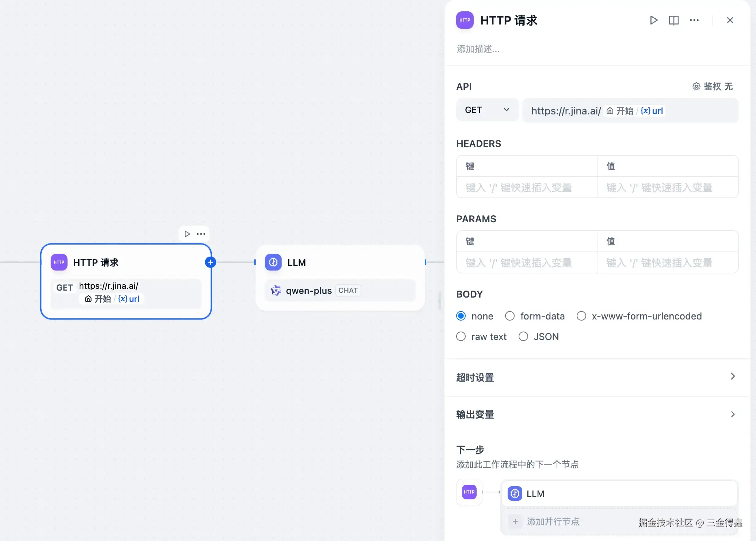The image size is (756, 541).
Task: Run this HTTP request step
Action: tap(653, 20)
